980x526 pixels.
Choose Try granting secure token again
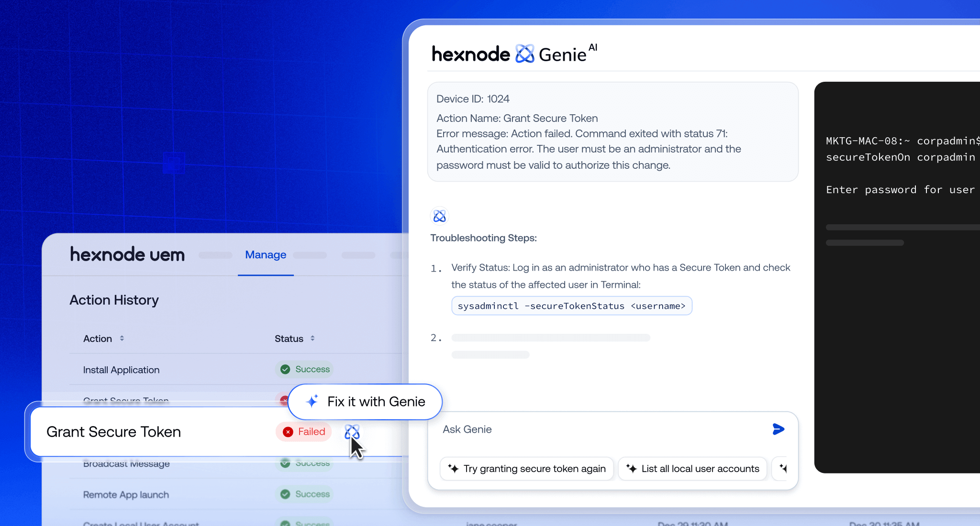(526, 469)
